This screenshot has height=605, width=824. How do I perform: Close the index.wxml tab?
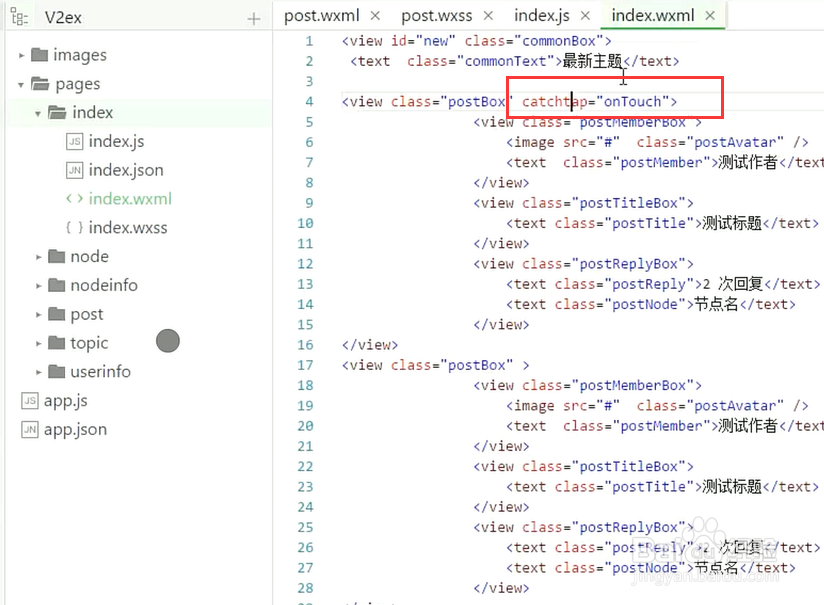tap(710, 16)
